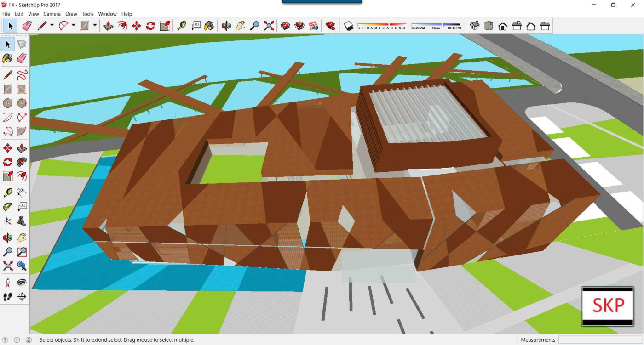Viewport: 644px width, 345px height.
Task: Select the Tape Measure tool in top toolbar
Action: click(182, 26)
